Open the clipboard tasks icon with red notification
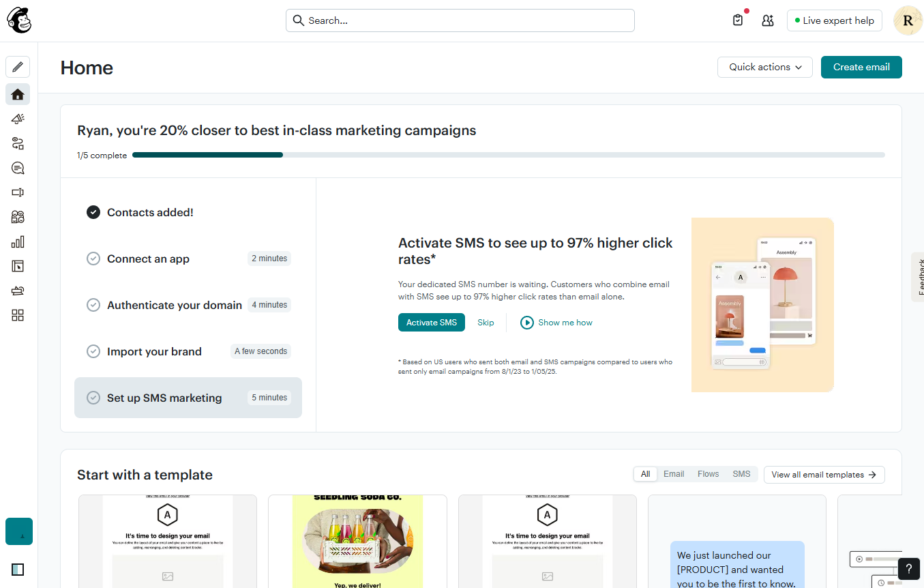The width and height of the screenshot is (924, 588). tap(737, 20)
